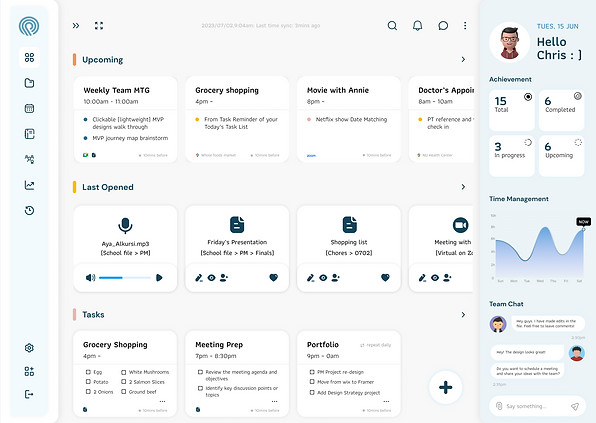Open the Weekly Team MTG card
The width and height of the screenshot is (596, 423).
click(125, 119)
